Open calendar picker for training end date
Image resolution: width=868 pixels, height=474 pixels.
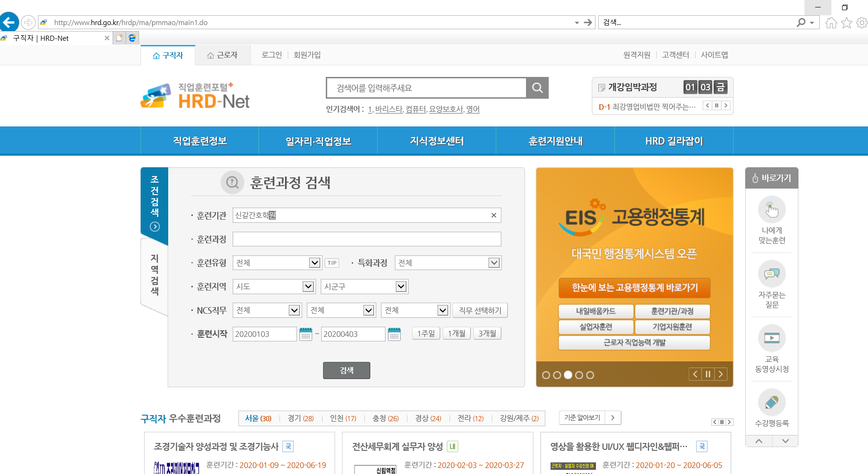[x=394, y=334]
